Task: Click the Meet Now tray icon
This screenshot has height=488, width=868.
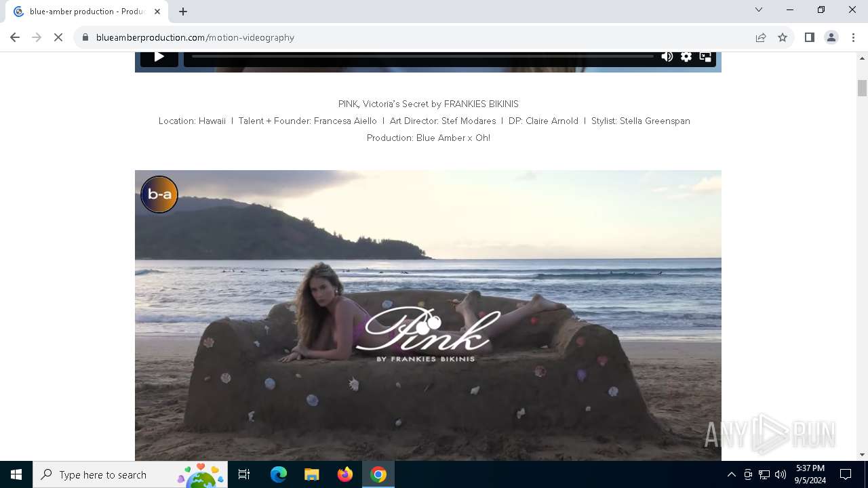Action: (748, 474)
